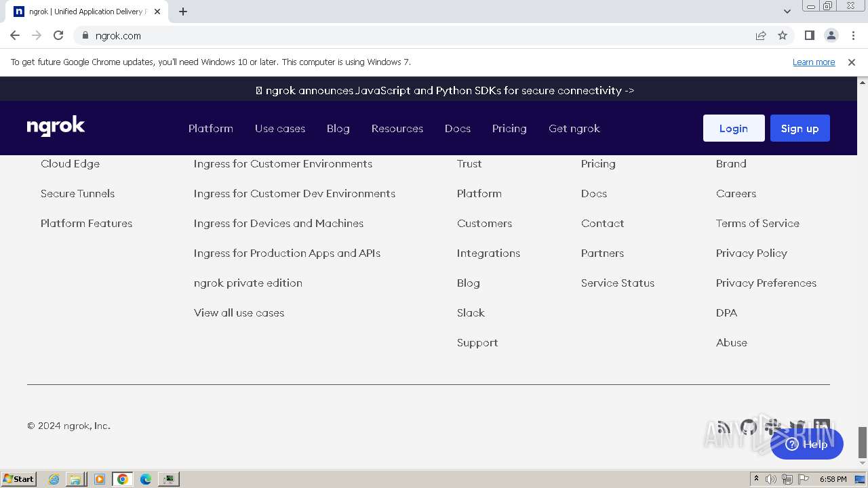Click the Login button
Screen dimensions: 868x488
click(x=734, y=128)
